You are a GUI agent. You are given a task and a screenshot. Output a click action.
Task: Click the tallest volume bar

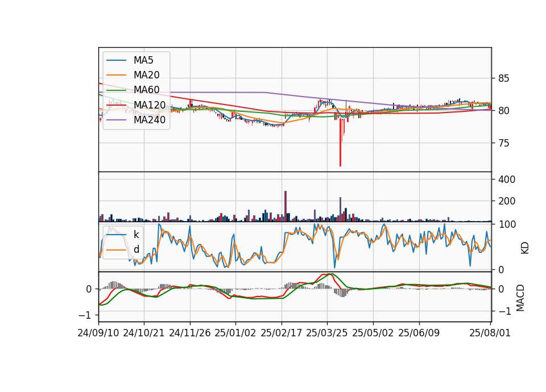tap(286, 206)
